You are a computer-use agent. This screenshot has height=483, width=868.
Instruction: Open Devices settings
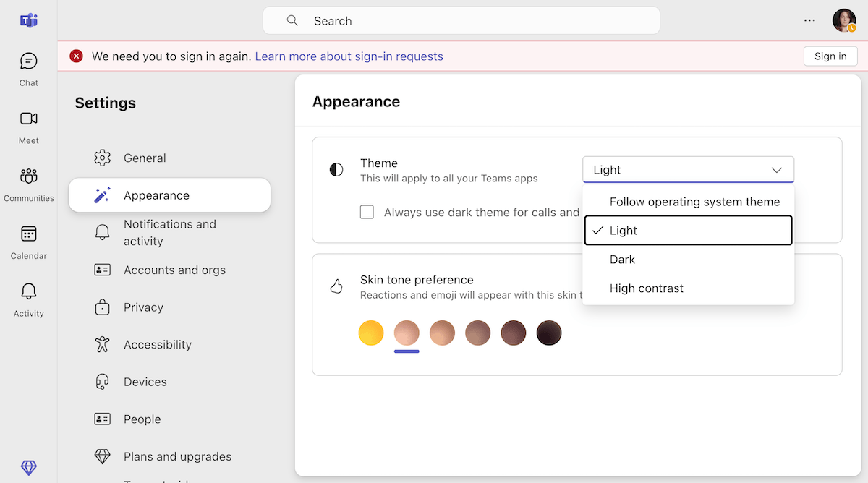point(170,382)
